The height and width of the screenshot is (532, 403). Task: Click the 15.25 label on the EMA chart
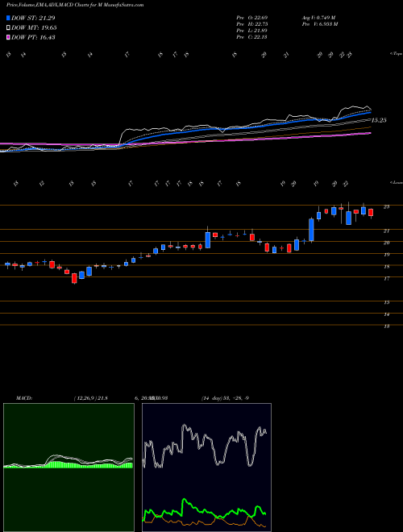[x=379, y=120]
